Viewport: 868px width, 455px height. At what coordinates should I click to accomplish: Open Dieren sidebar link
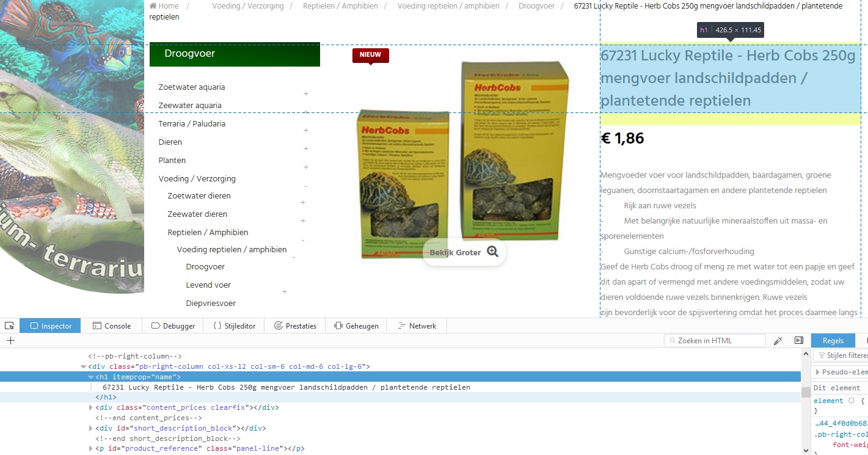tap(170, 142)
